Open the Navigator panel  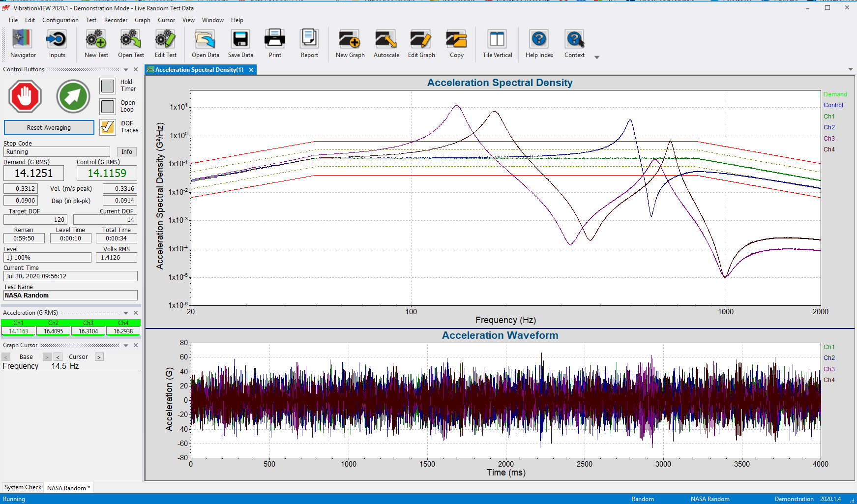coord(23,43)
